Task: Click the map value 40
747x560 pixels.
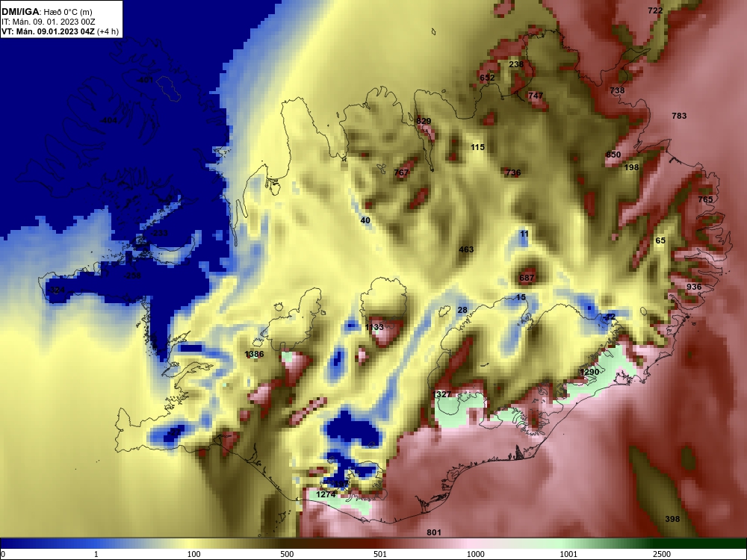Action: (x=365, y=220)
